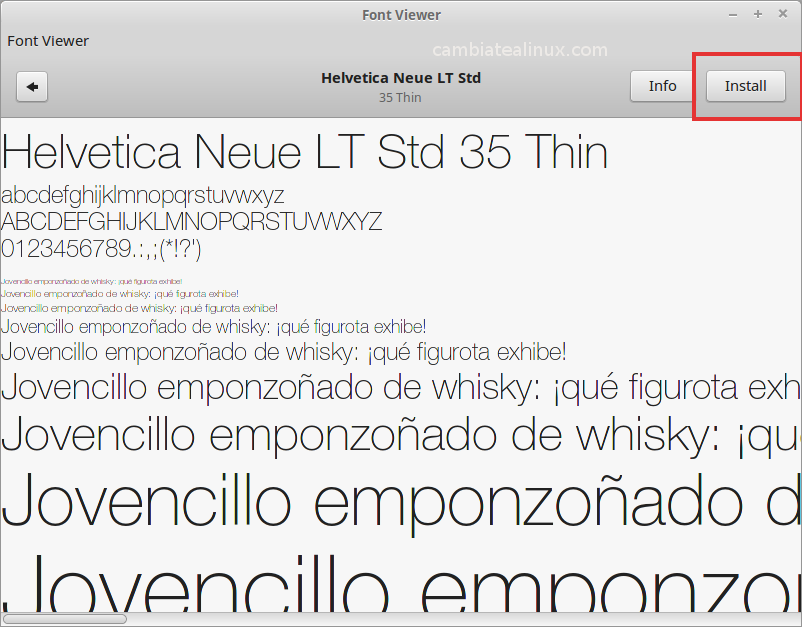The image size is (802, 627).
Task: Open the Font Viewer application menu
Action: click(x=48, y=41)
